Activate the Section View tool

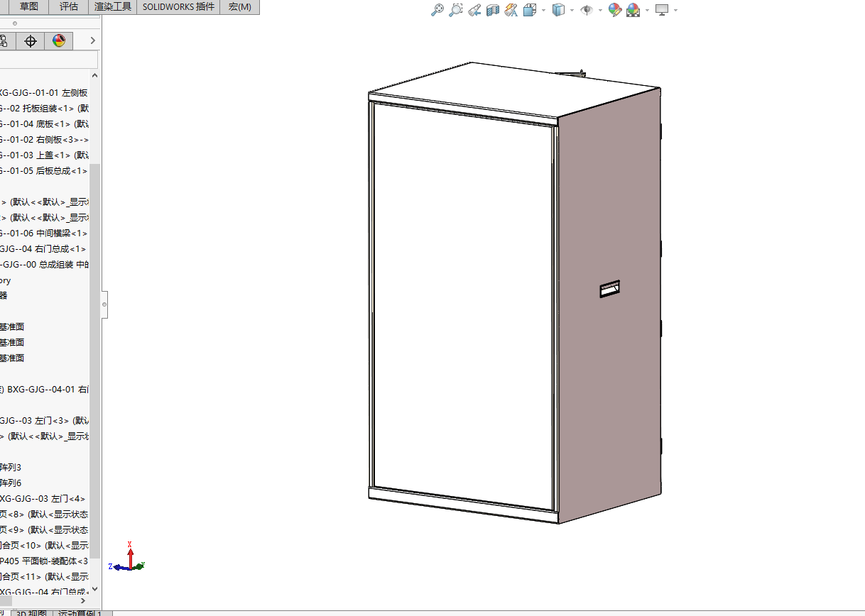pos(493,10)
